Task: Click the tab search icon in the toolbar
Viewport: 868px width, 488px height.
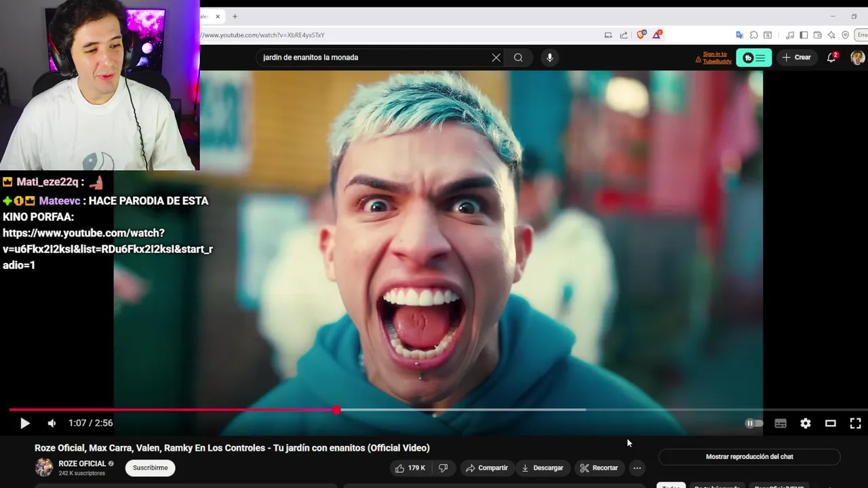Action: (x=768, y=35)
